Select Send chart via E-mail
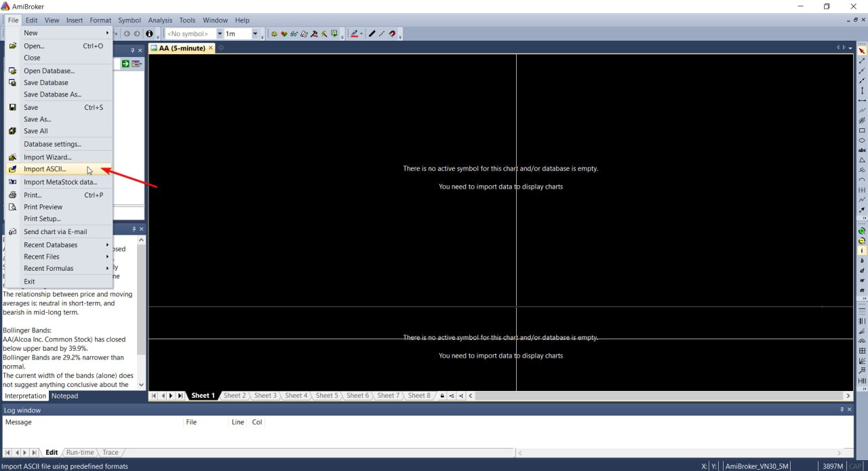The height and width of the screenshot is (471, 868). click(x=59, y=231)
